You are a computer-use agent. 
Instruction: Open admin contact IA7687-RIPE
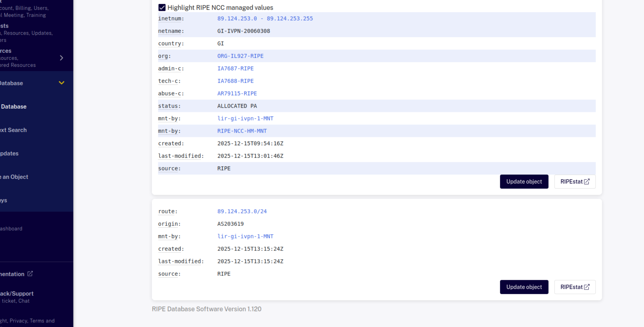pyautogui.click(x=235, y=68)
